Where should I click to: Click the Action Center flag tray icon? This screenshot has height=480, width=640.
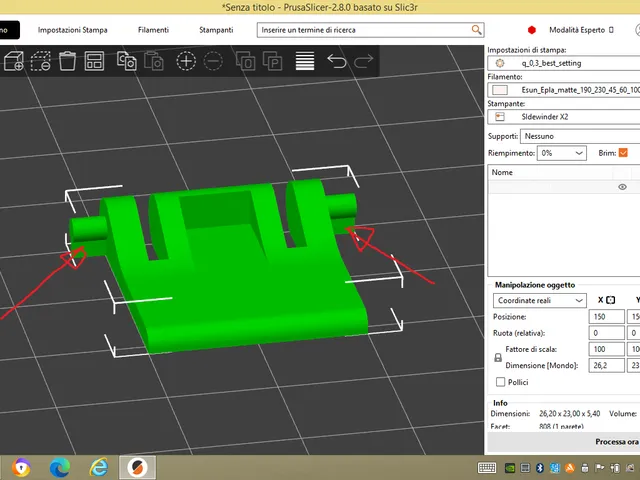pos(600,468)
